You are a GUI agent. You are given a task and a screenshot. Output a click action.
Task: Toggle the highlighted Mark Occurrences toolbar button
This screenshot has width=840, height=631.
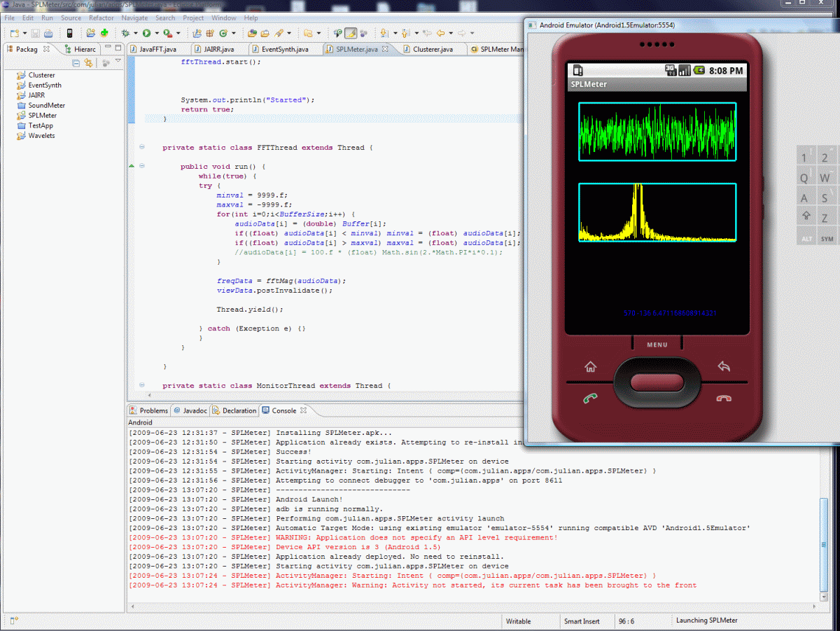click(351, 33)
